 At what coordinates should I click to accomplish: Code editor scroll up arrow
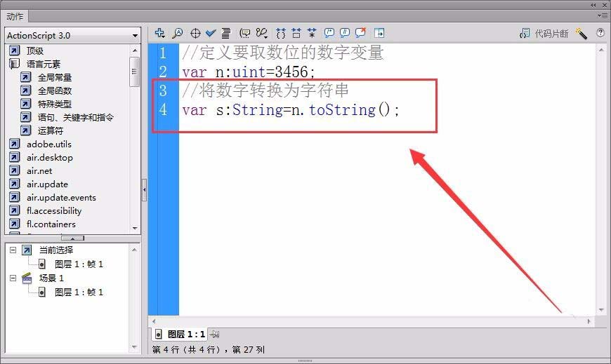[601, 50]
